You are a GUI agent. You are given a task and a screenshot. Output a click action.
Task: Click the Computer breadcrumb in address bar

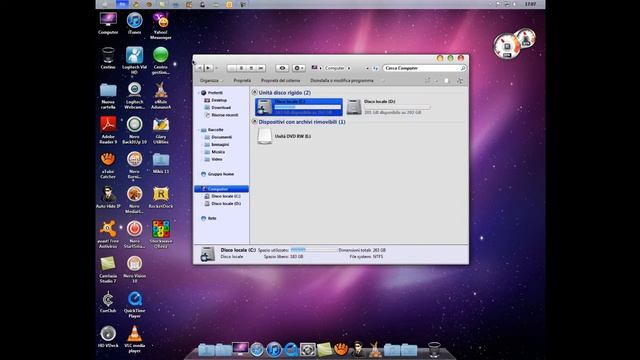pos(334,68)
